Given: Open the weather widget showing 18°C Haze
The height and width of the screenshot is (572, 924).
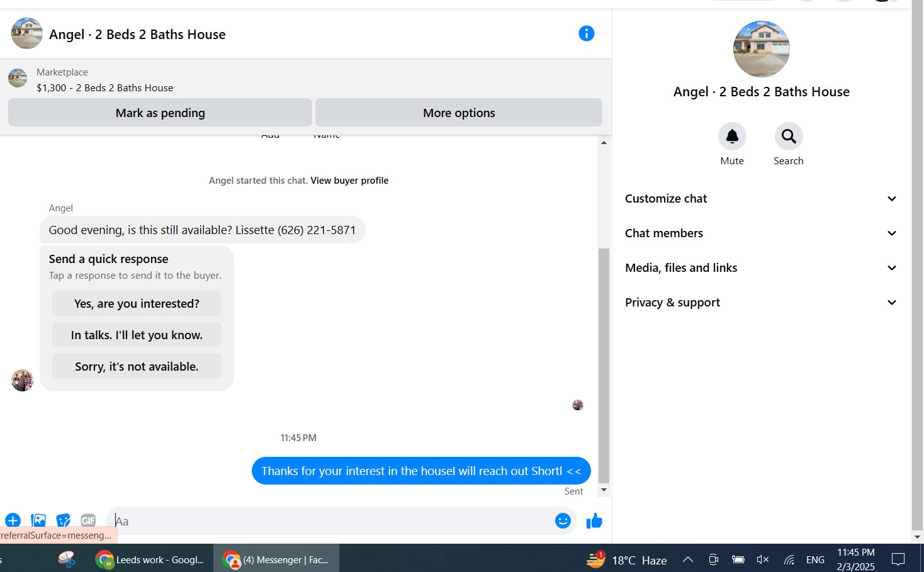Looking at the screenshot, I should click(626, 559).
